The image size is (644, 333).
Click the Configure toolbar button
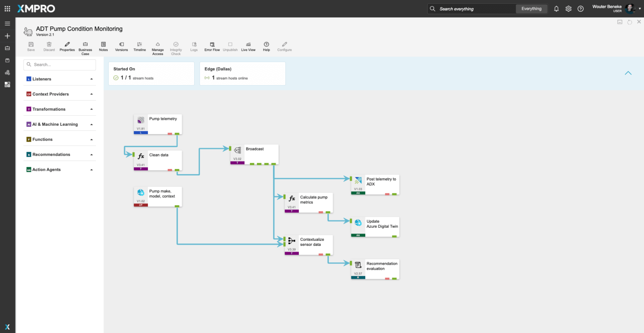point(284,44)
